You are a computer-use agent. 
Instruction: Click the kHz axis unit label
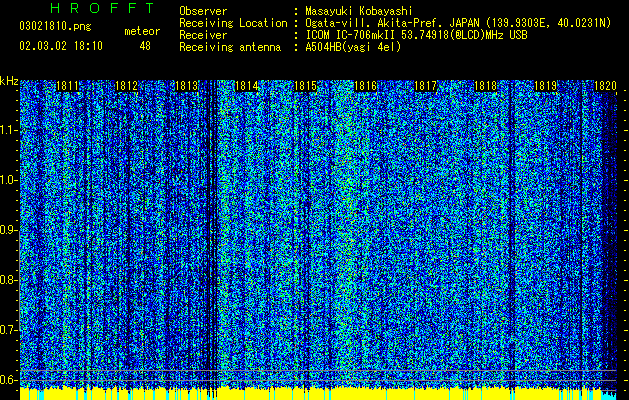coord(9,81)
